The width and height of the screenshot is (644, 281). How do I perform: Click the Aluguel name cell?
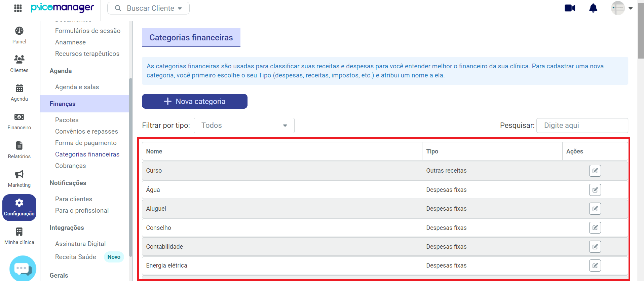click(x=156, y=209)
